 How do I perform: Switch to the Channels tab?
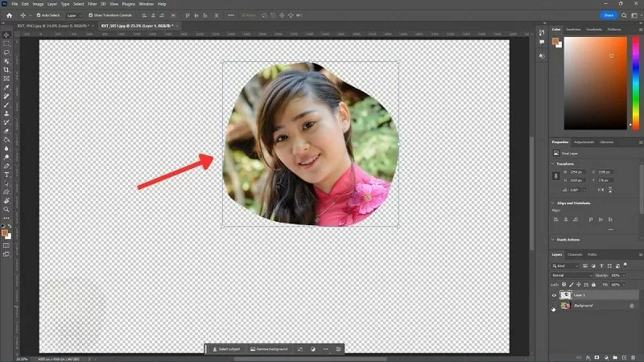[575, 254]
